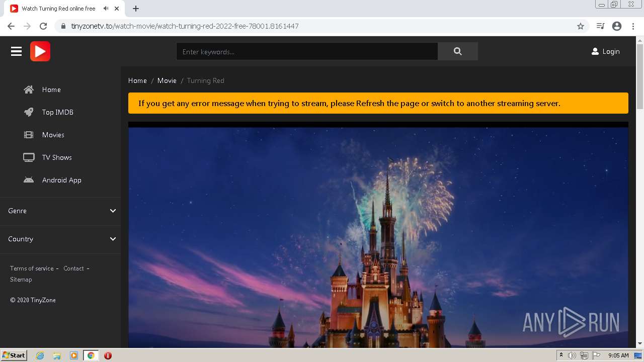Viewport: 644px width, 362px height.
Task: Click Home in the breadcrumb
Action: 137,80
